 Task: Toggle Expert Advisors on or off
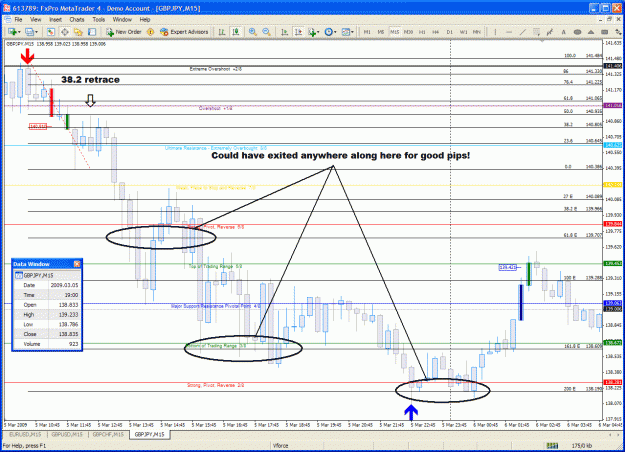[x=184, y=32]
